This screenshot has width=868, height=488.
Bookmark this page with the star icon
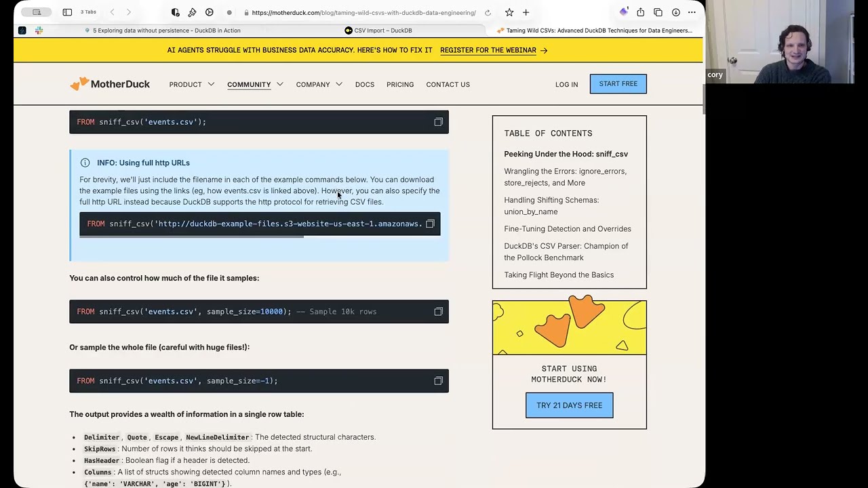pos(509,12)
